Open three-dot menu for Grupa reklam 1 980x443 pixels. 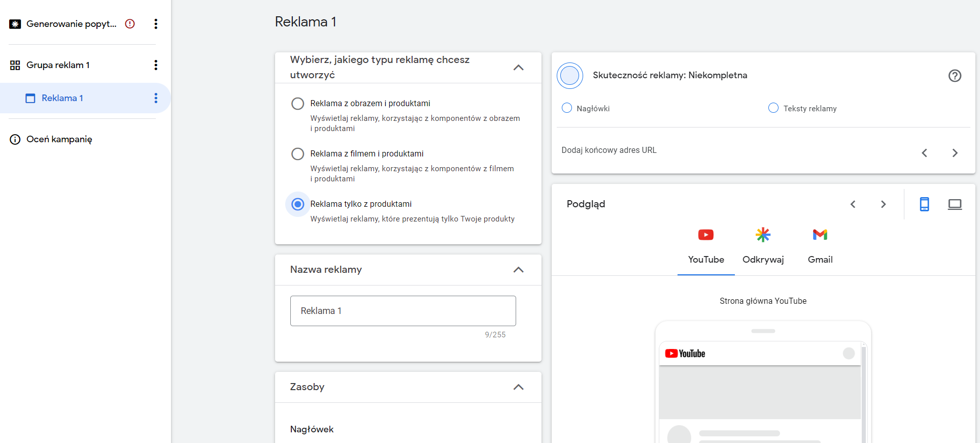tap(156, 65)
